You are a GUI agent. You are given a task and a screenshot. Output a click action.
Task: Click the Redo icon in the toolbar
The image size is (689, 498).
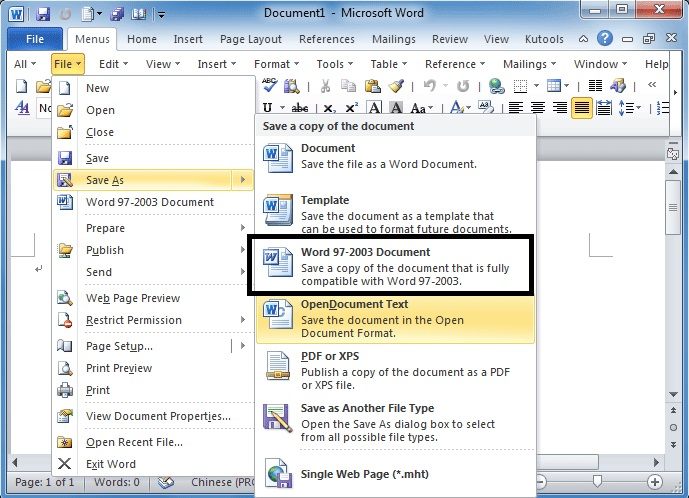pos(463,86)
